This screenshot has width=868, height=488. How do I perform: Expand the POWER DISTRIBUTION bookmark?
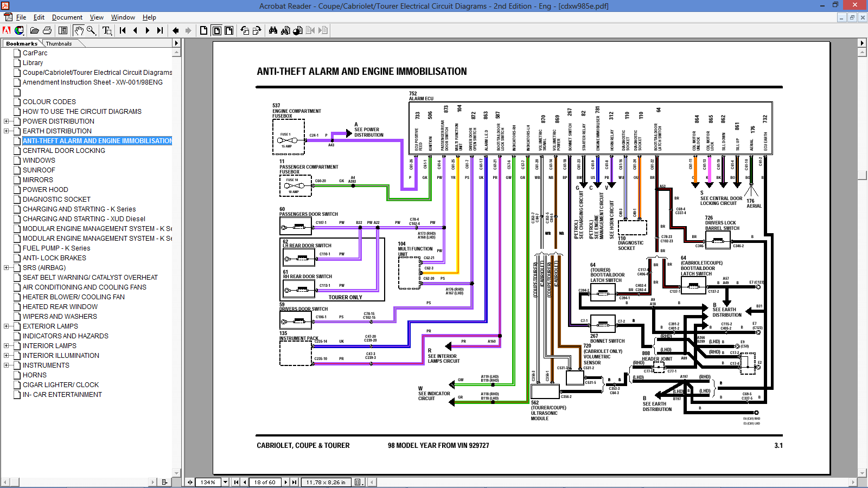(x=7, y=121)
